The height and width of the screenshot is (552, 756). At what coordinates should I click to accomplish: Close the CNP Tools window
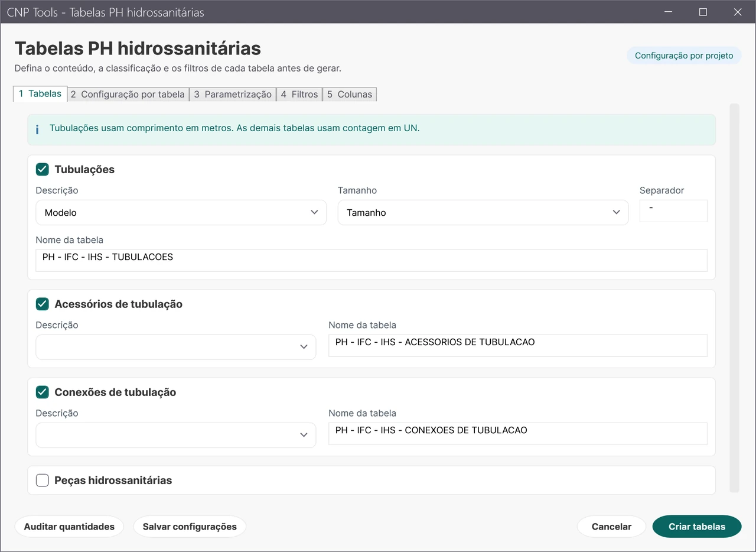tap(738, 12)
